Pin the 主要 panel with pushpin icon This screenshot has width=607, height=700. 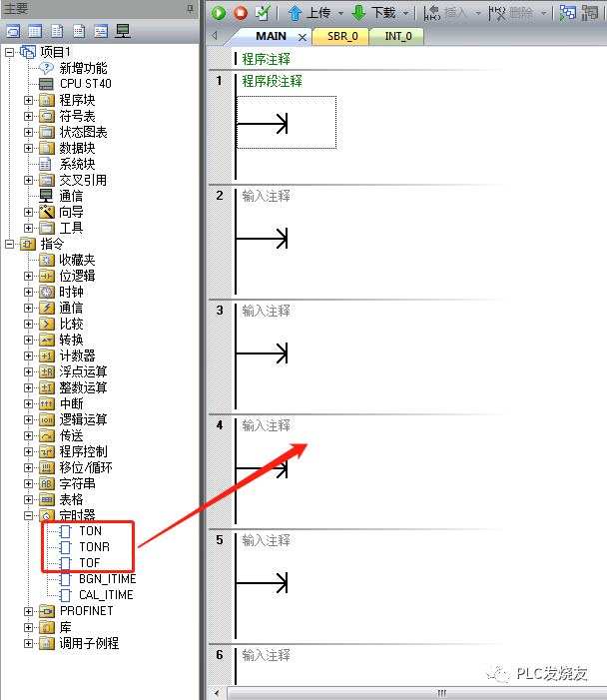190,9
